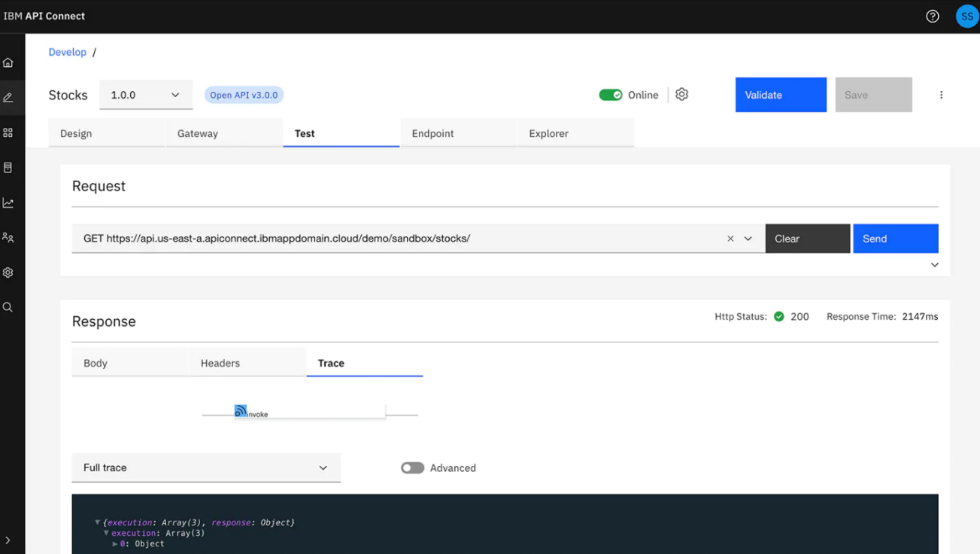Toggle the Online switch off
The image size is (980, 554).
[611, 95]
